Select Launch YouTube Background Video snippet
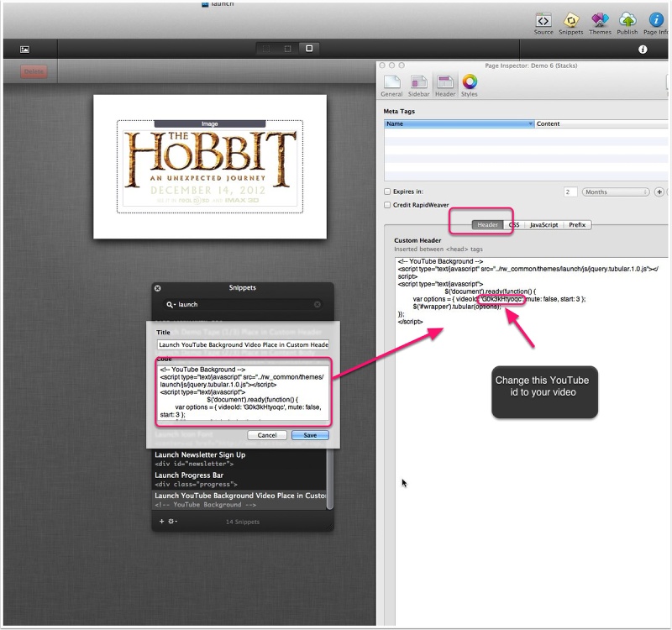The width and height of the screenshot is (672, 630). (239, 500)
